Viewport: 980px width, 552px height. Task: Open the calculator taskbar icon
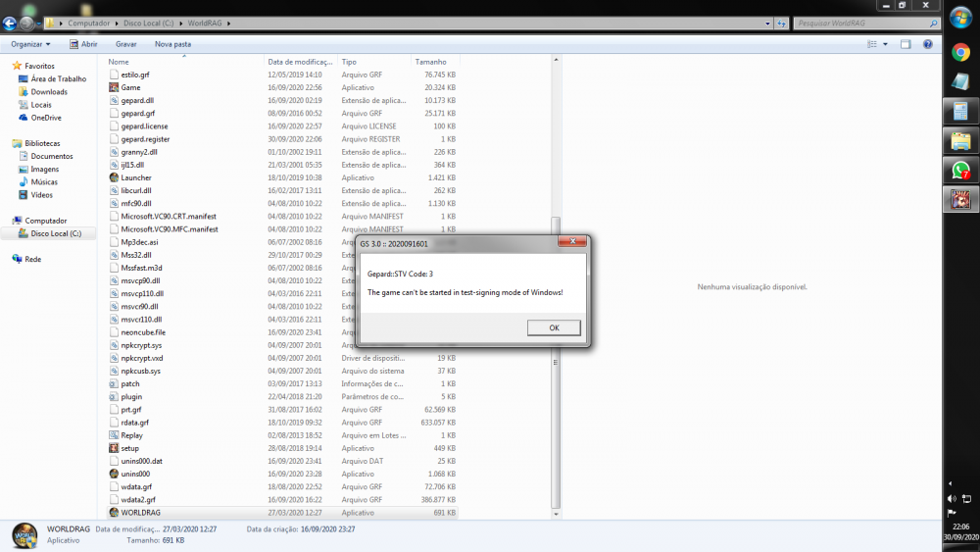pos(960,112)
